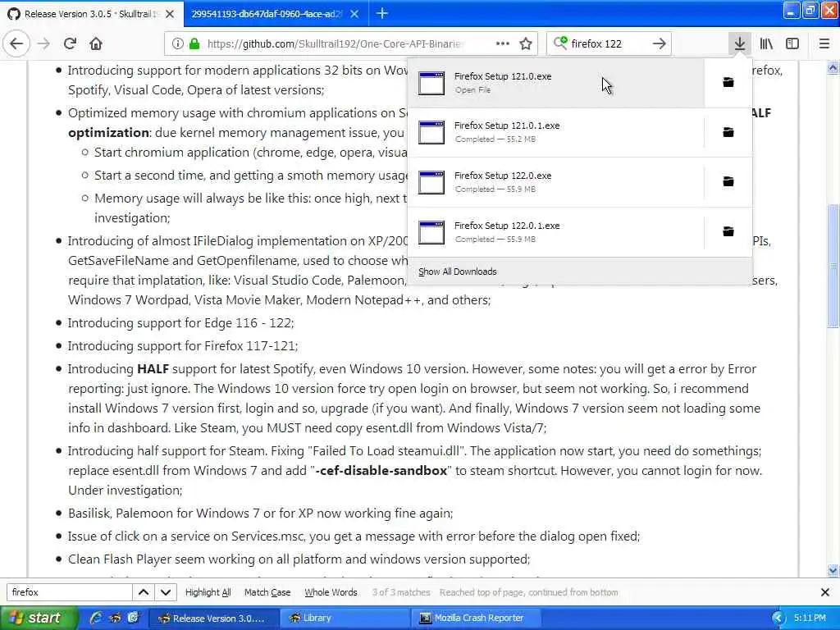The width and height of the screenshot is (840, 630).
Task: Open the Firefox Setup 121.0.exe download
Action: (x=556, y=83)
